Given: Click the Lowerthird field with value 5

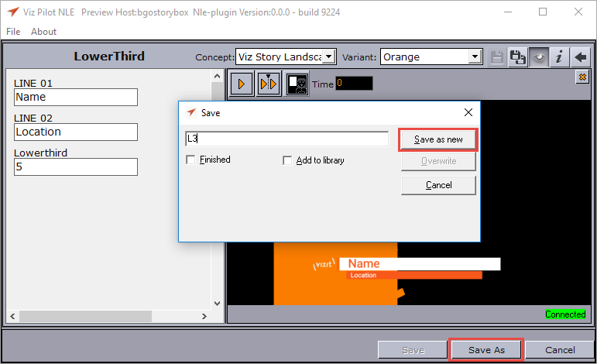Looking at the screenshot, I should (76, 167).
